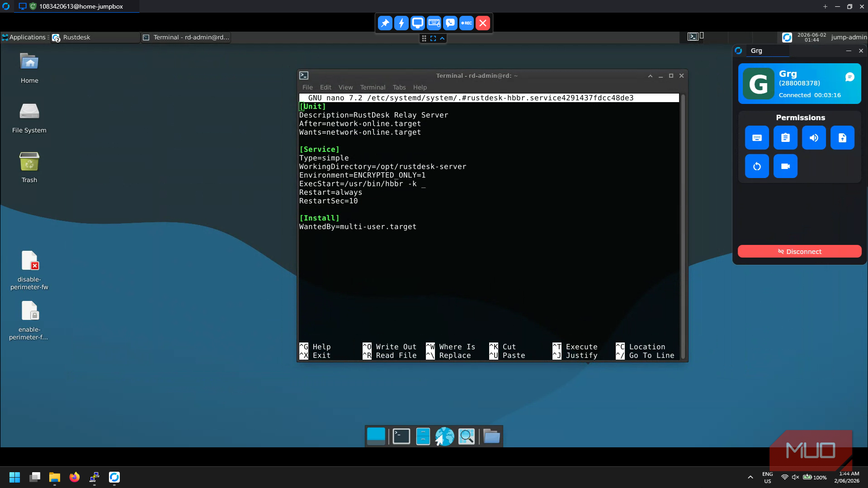Launch the web browser from dock
The width and height of the screenshot is (868, 488).
point(444,436)
